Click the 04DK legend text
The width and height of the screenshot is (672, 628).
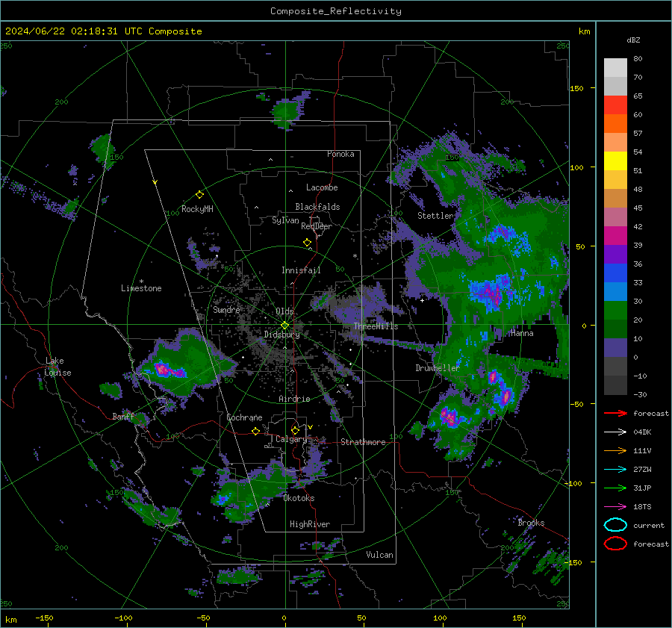point(642,432)
